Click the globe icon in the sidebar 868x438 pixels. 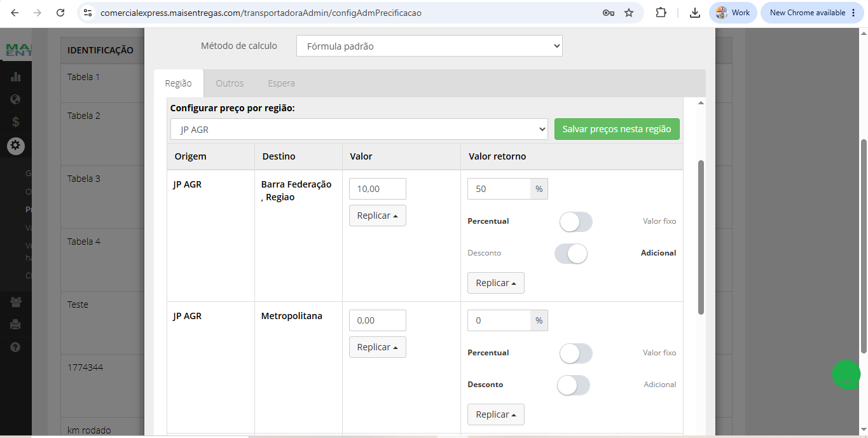click(x=16, y=99)
